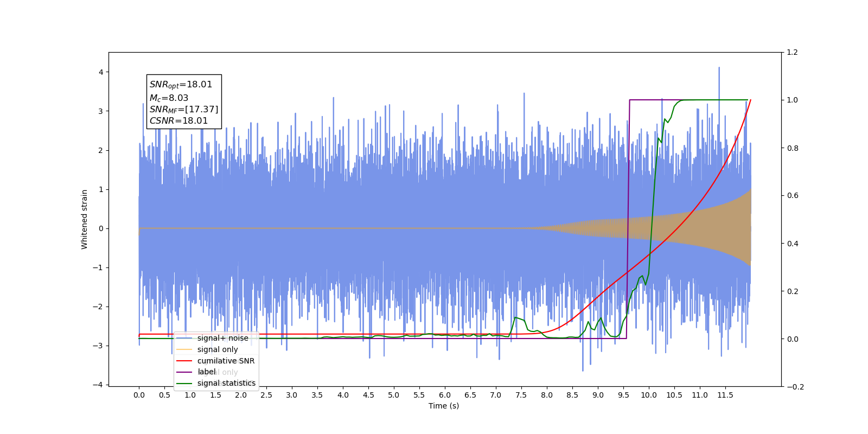Click the green line sample in legend
This screenshot has width=868, height=434.
click(184, 383)
